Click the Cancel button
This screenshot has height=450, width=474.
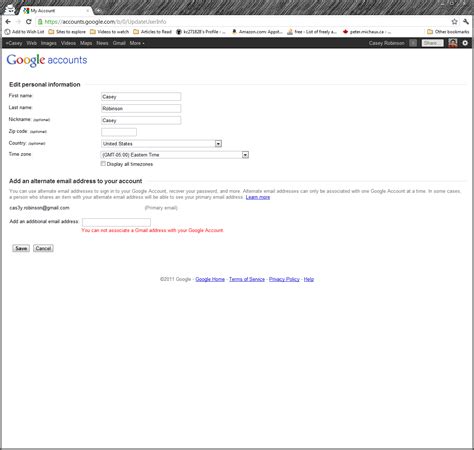tap(43, 248)
